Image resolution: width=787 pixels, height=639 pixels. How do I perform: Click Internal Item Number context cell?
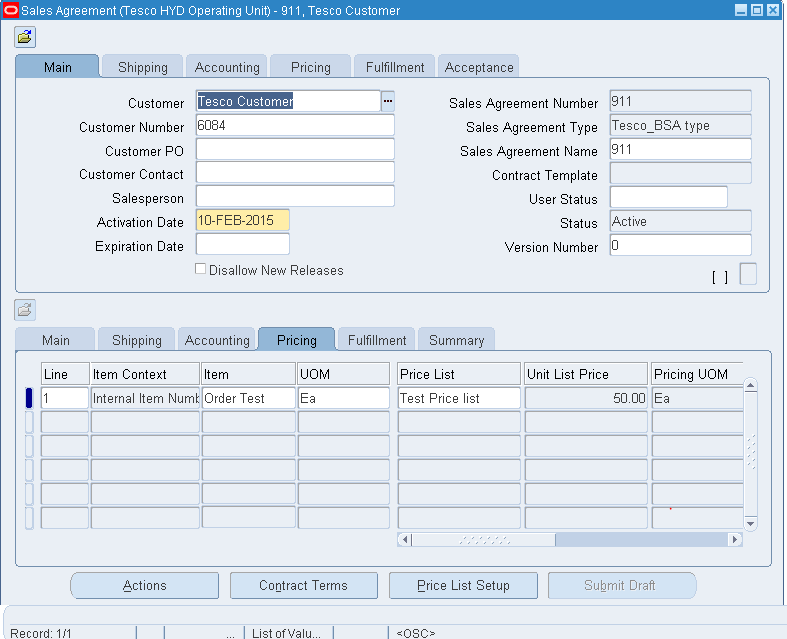145,398
